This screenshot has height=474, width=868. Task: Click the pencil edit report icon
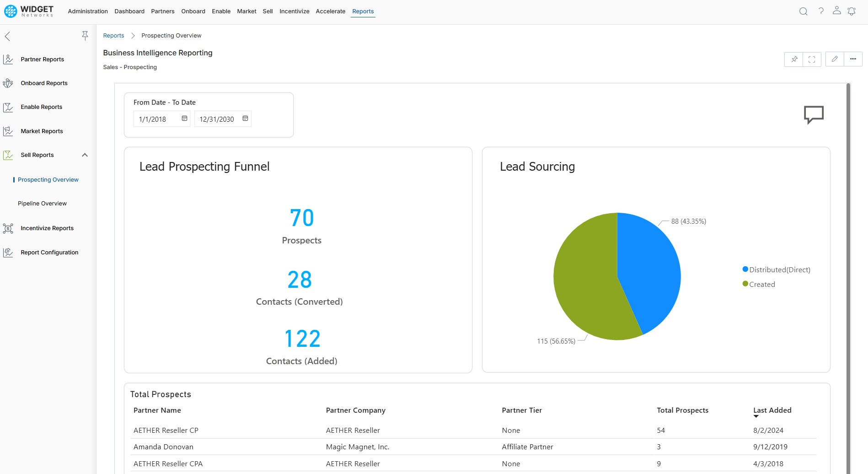point(835,59)
